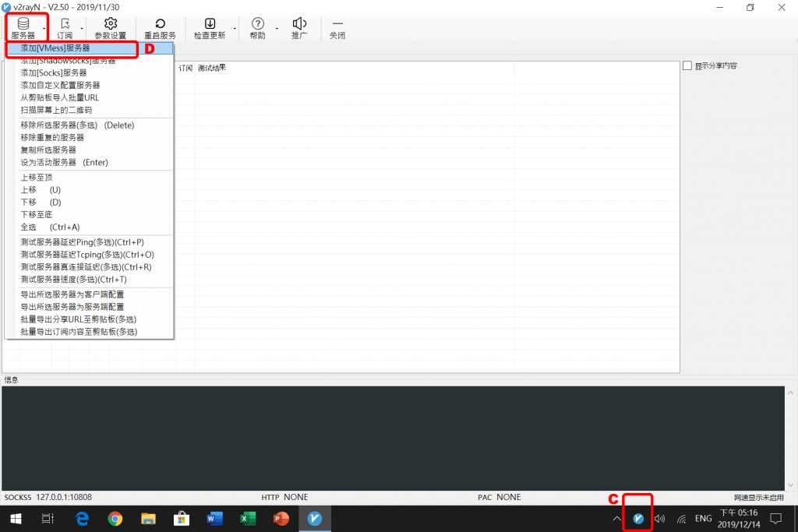Screen dimensions: 798x532
Task: Open Excel from the taskbar
Action: (248, 519)
